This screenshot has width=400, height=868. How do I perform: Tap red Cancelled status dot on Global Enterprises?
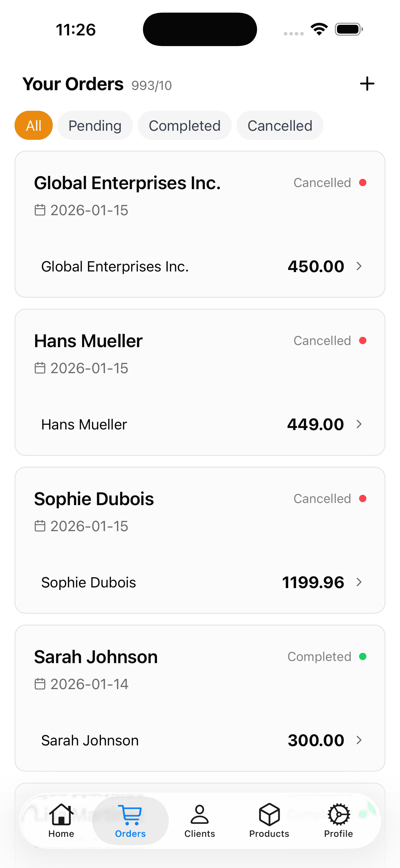(363, 182)
